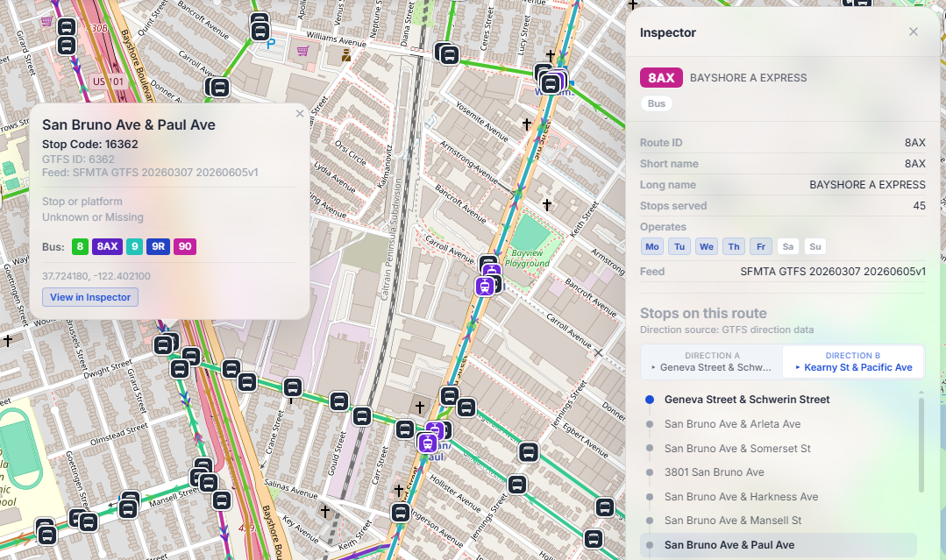Image resolution: width=946 pixels, height=560 pixels.
Task: Toggle the Sa operating day chip
Action: click(788, 246)
